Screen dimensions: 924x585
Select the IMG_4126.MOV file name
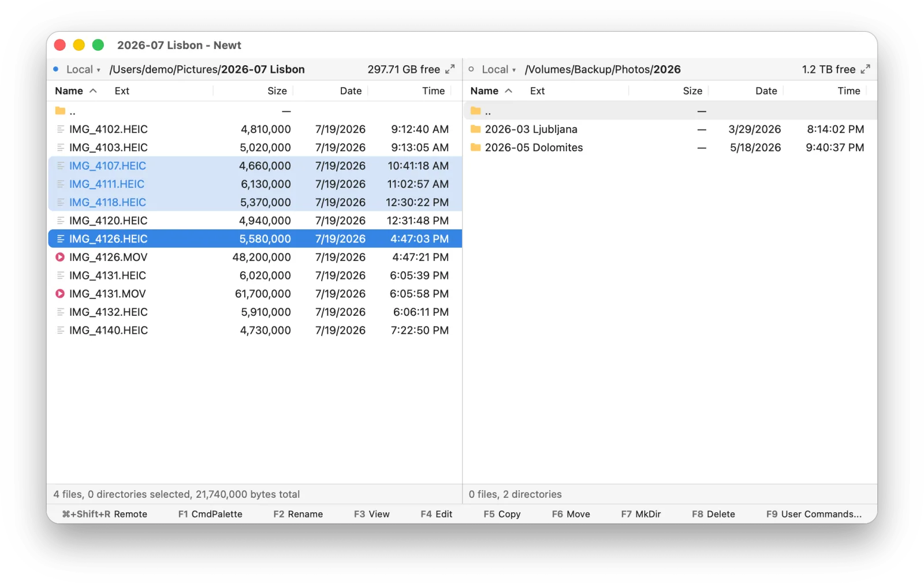pyautogui.click(x=109, y=258)
